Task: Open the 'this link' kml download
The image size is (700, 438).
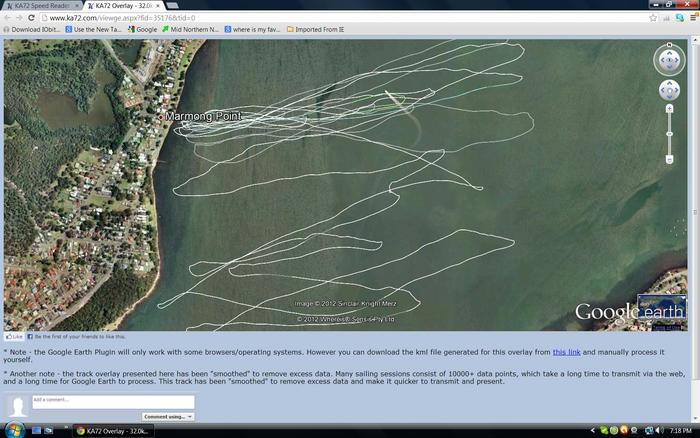Action: 566,352
